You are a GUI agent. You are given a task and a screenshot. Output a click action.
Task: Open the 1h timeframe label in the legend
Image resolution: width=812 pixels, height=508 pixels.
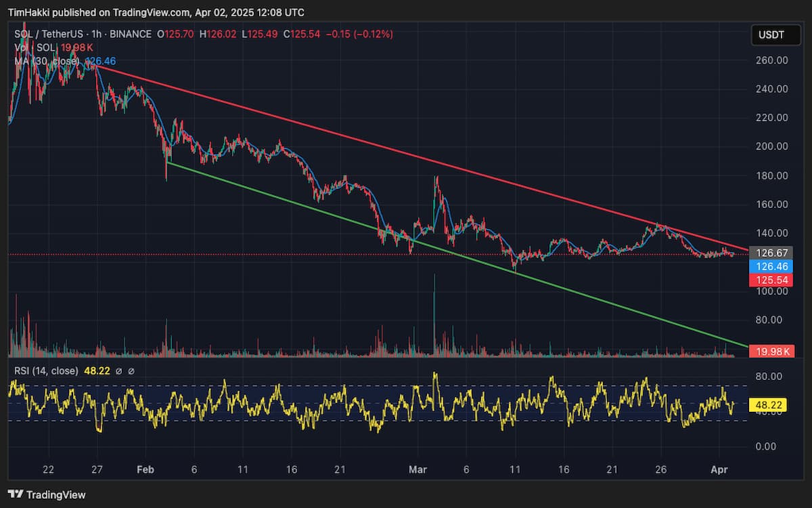pyautogui.click(x=95, y=34)
